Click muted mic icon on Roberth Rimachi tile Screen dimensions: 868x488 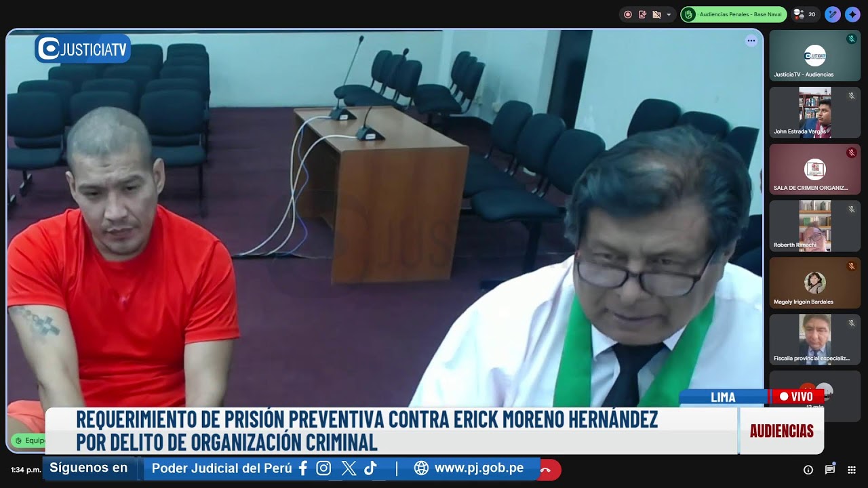(x=851, y=209)
